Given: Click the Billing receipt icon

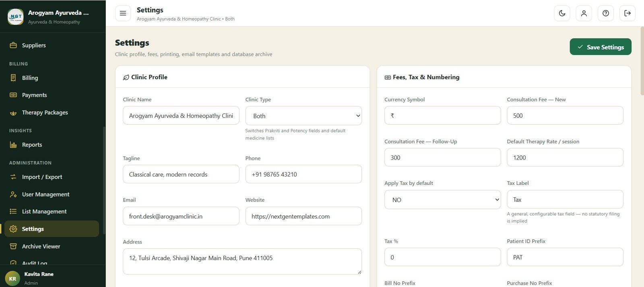Looking at the screenshot, I should [x=13, y=78].
